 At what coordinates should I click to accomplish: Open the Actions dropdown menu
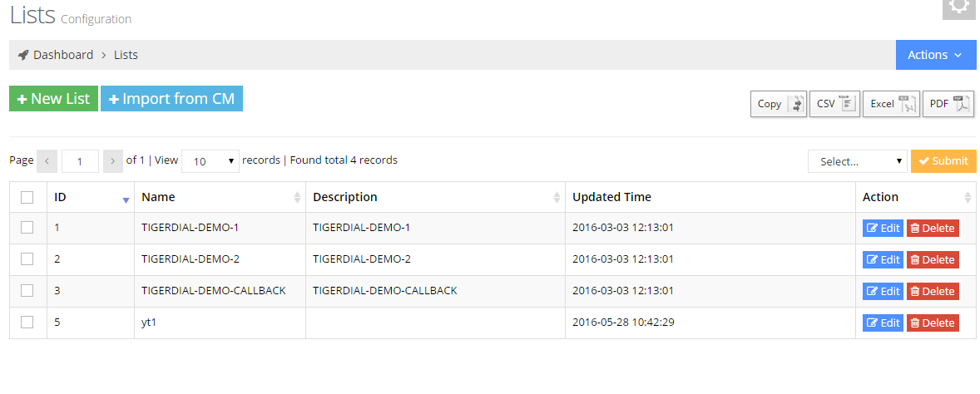(935, 55)
